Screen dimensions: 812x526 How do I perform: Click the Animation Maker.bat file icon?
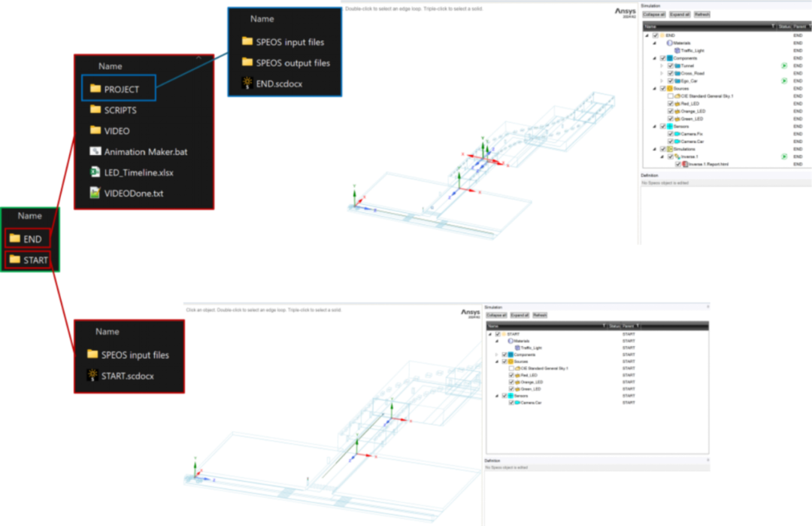click(95, 151)
